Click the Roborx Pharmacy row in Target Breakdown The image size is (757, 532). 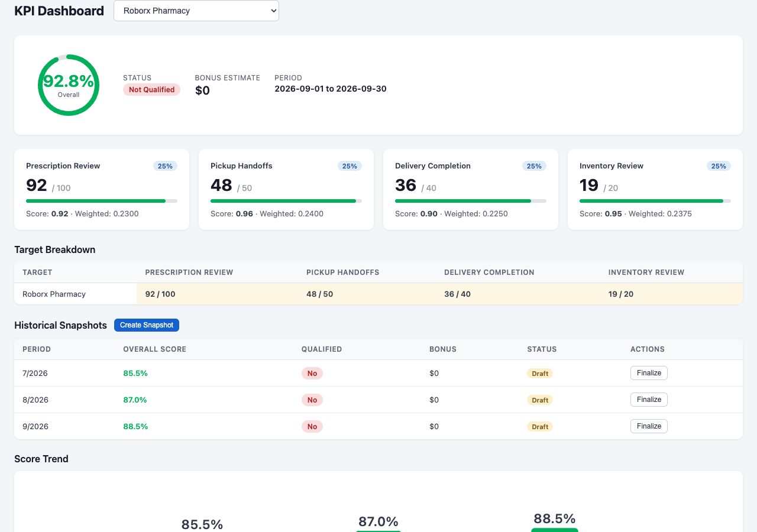point(378,294)
